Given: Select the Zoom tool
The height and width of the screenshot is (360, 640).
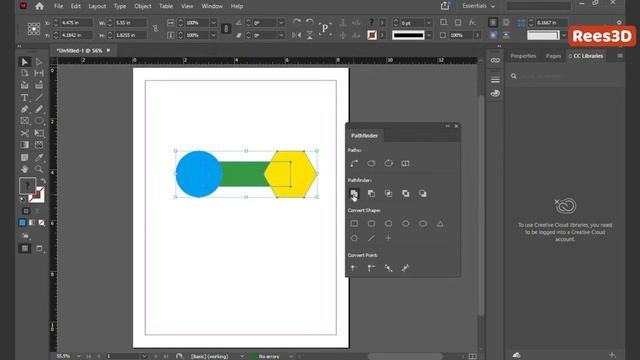Looking at the screenshot, I should click(x=39, y=169).
